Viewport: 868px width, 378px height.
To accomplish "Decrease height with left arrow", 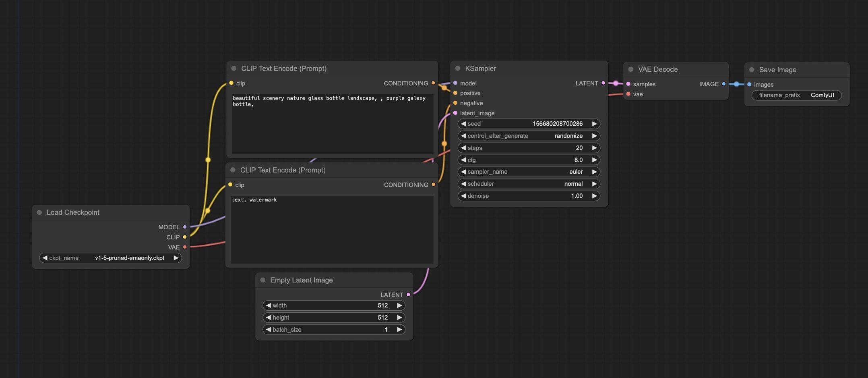I will (269, 318).
